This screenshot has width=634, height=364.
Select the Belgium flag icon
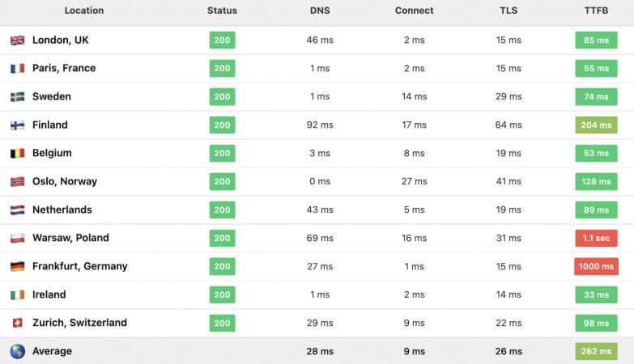click(17, 153)
